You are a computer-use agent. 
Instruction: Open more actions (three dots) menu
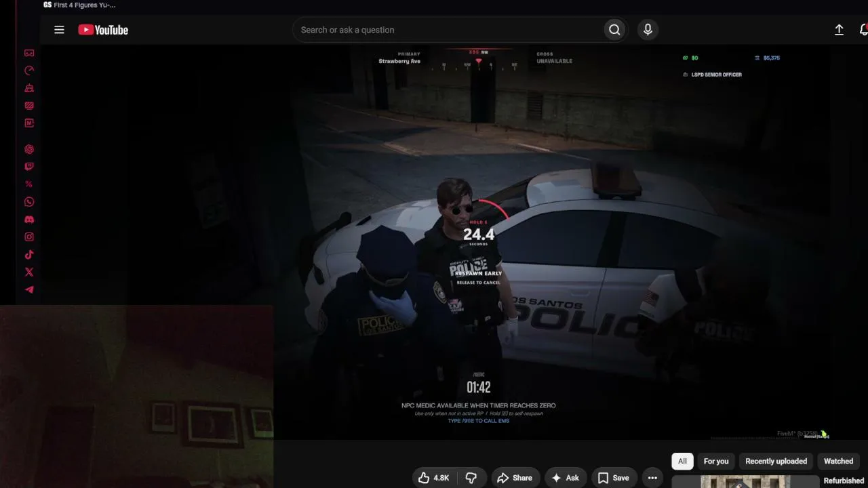tap(652, 478)
